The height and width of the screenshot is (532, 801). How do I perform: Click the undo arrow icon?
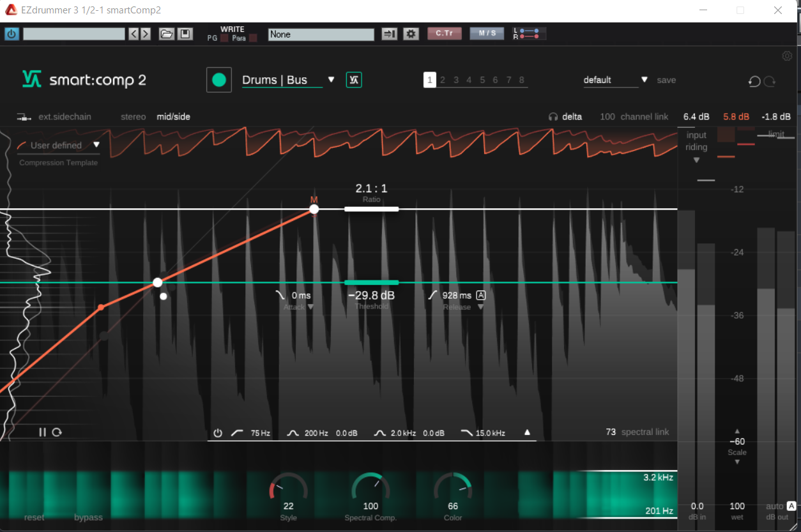tap(754, 81)
